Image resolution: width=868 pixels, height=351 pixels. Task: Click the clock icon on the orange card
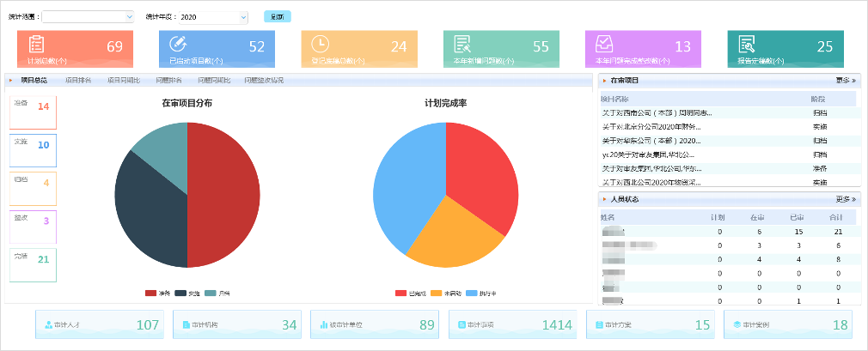pyautogui.click(x=320, y=45)
